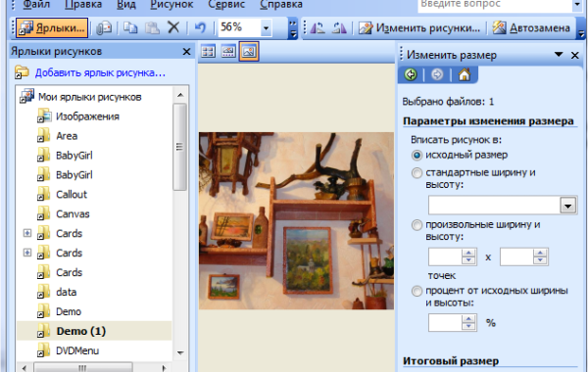The image size is (588, 372).
Task: Open the Рисунок menu
Action: coord(171,5)
